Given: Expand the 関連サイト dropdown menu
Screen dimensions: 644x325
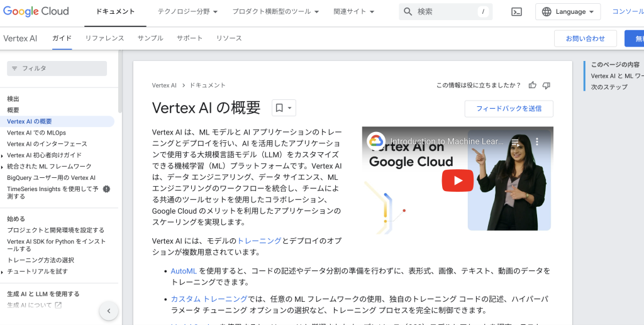Looking at the screenshot, I should coord(354,12).
